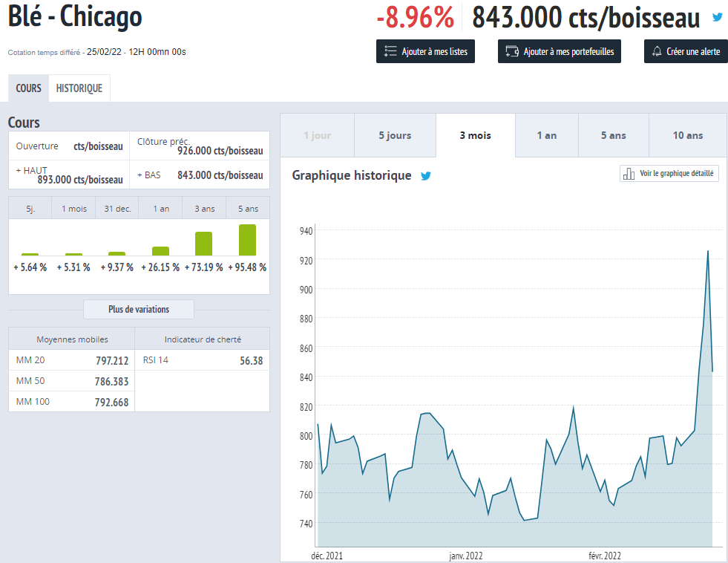Click the green 3 ans variation bar
This screenshot has width=728, height=563.
coord(204,244)
